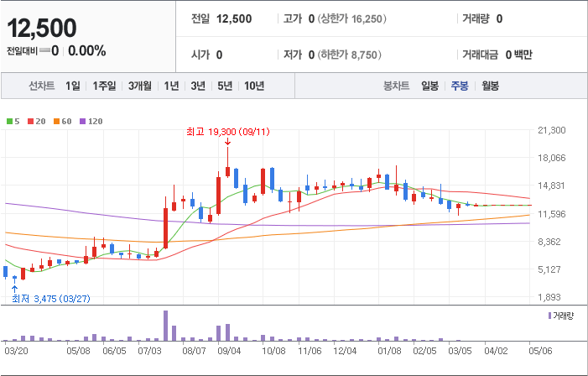
Task: Click the 02/05 date axis label
Action: pyautogui.click(x=424, y=351)
